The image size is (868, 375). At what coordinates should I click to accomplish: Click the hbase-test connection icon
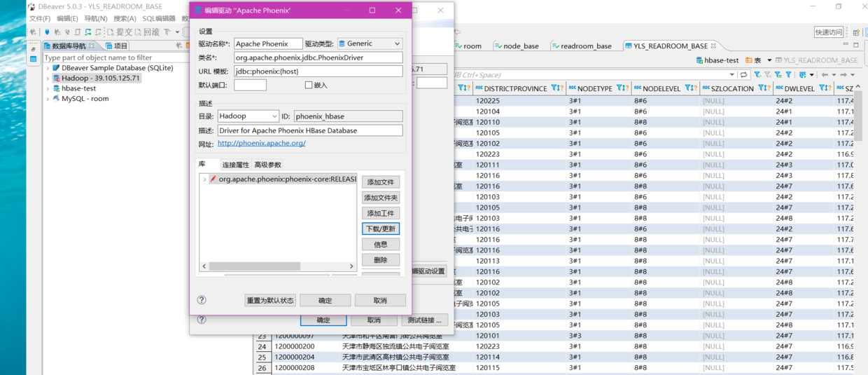coord(56,88)
